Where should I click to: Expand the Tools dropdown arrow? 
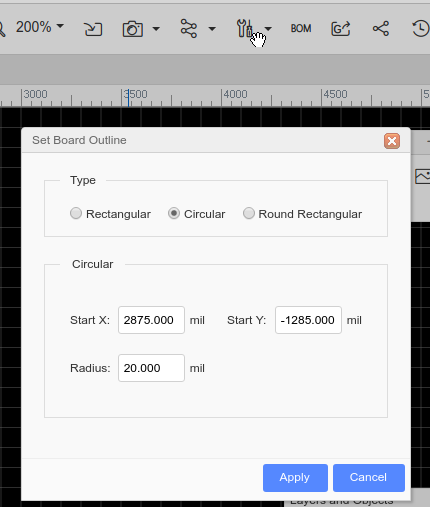(x=268, y=29)
